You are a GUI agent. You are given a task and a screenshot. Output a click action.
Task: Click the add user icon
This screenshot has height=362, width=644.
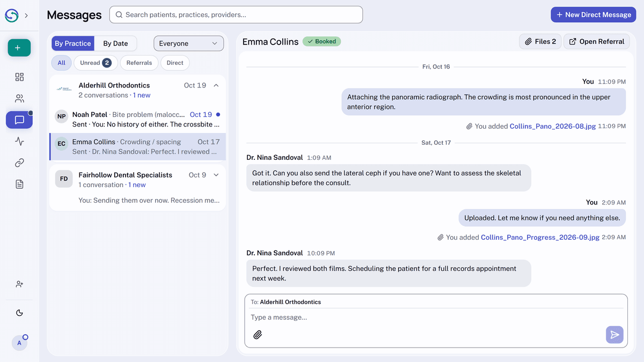(x=19, y=284)
